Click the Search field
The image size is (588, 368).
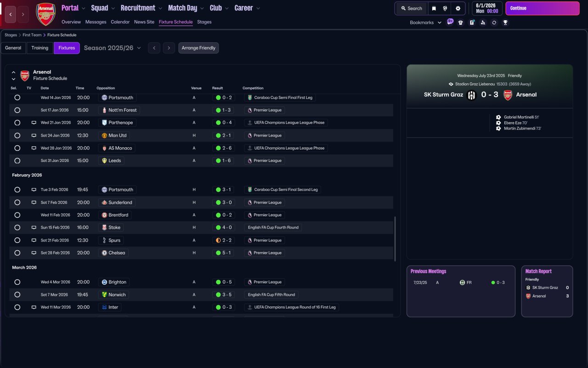[411, 8]
